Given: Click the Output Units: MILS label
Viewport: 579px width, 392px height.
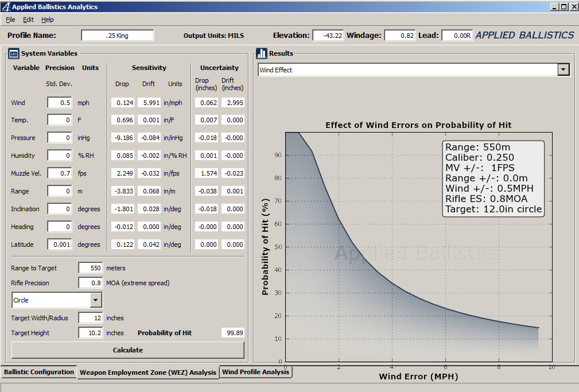Looking at the screenshot, I should (x=214, y=36).
